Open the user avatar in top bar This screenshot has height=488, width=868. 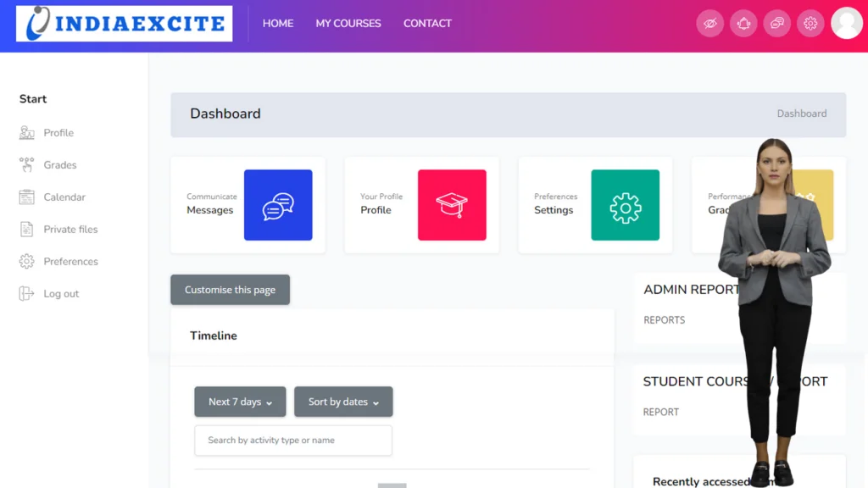point(846,24)
